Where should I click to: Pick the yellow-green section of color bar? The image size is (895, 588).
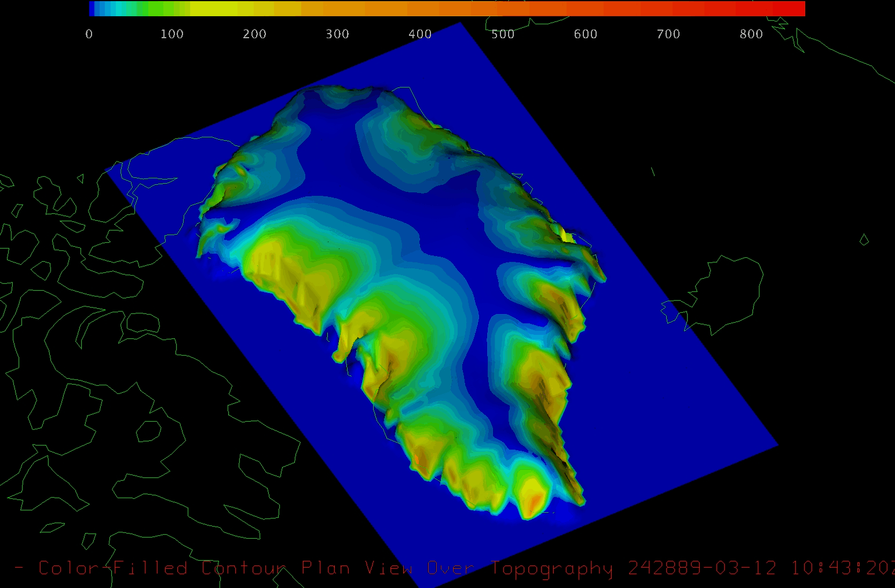point(214,9)
